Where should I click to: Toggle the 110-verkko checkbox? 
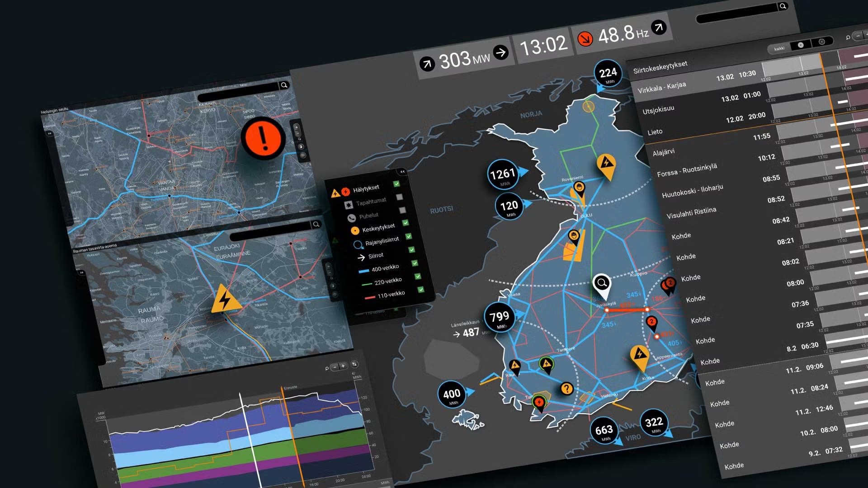coord(420,290)
